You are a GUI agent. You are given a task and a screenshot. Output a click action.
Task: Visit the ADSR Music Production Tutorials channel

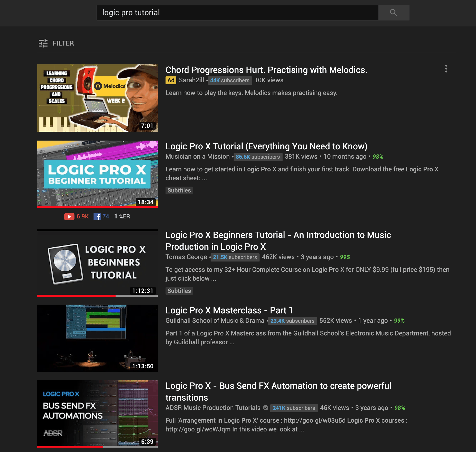click(x=213, y=408)
